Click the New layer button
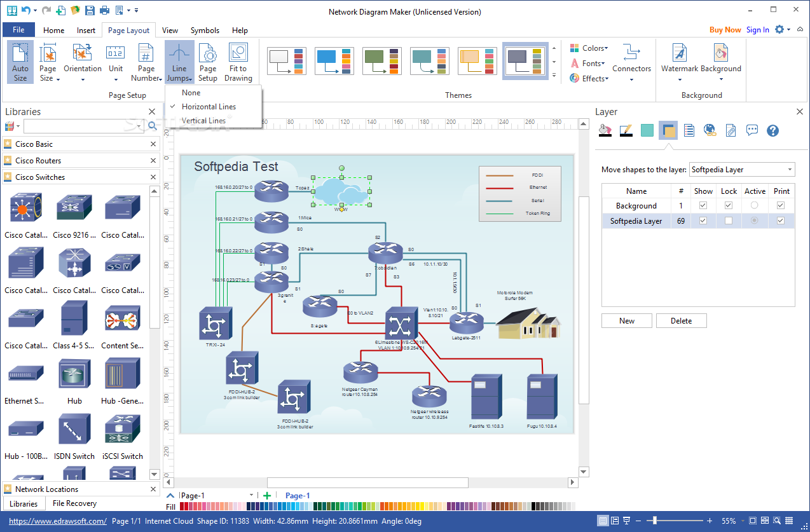This screenshot has height=532, width=810. (x=627, y=321)
